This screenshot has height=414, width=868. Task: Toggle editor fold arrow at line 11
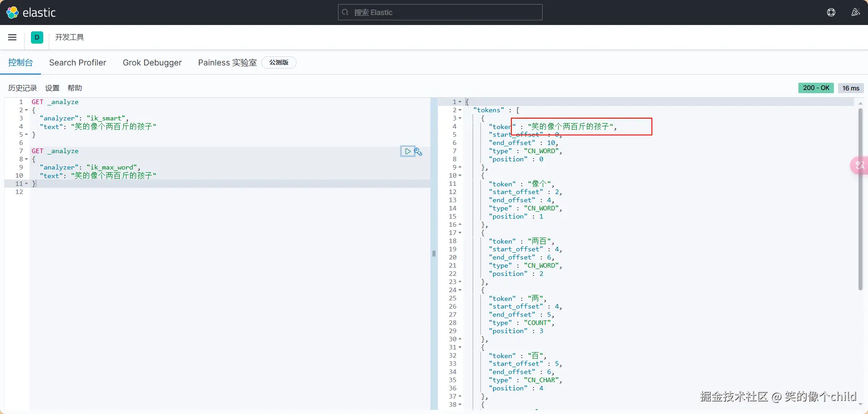(x=26, y=184)
